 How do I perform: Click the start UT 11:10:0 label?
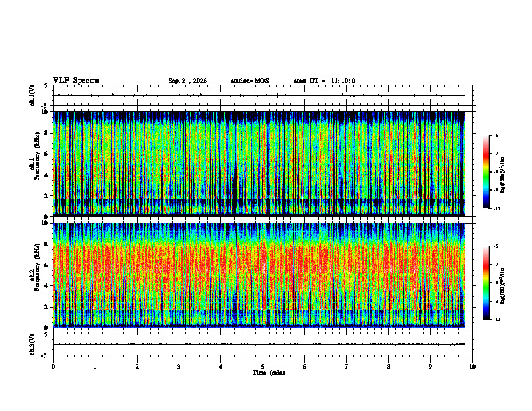click(x=324, y=81)
